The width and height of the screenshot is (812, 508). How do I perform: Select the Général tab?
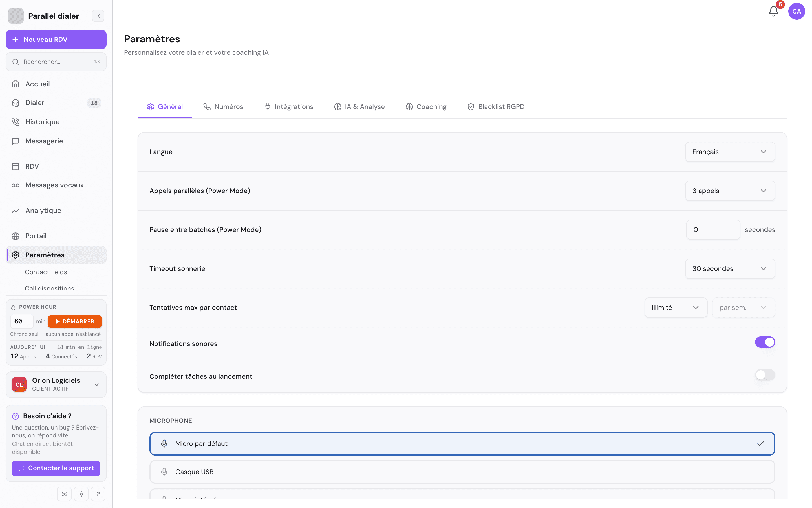[x=165, y=107]
